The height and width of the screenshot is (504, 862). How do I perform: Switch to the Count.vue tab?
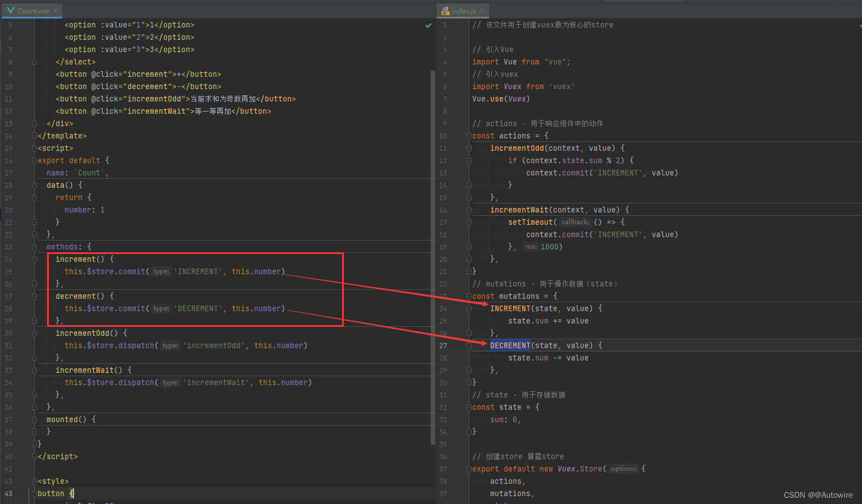33,11
